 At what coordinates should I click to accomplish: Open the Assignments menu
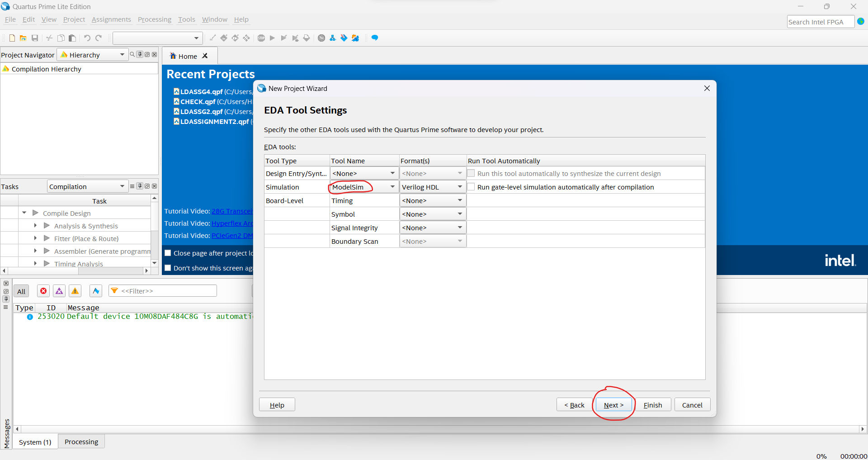point(111,19)
